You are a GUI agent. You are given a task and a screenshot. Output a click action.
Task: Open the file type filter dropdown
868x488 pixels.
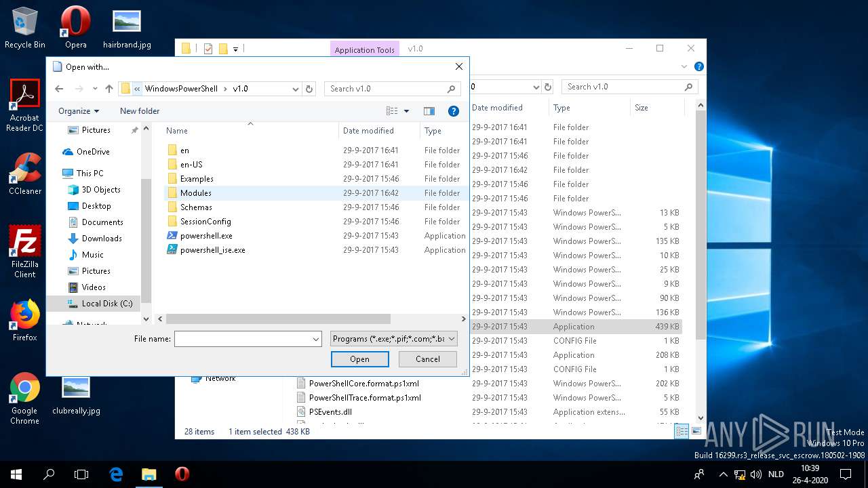click(394, 339)
